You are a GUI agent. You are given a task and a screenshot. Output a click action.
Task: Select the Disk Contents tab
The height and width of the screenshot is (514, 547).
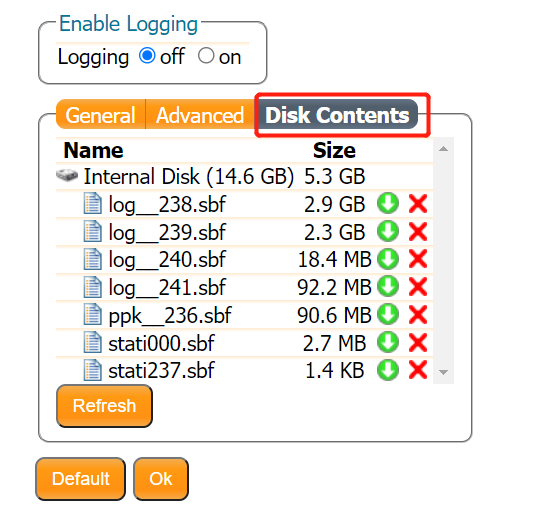(x=337, y=114)
